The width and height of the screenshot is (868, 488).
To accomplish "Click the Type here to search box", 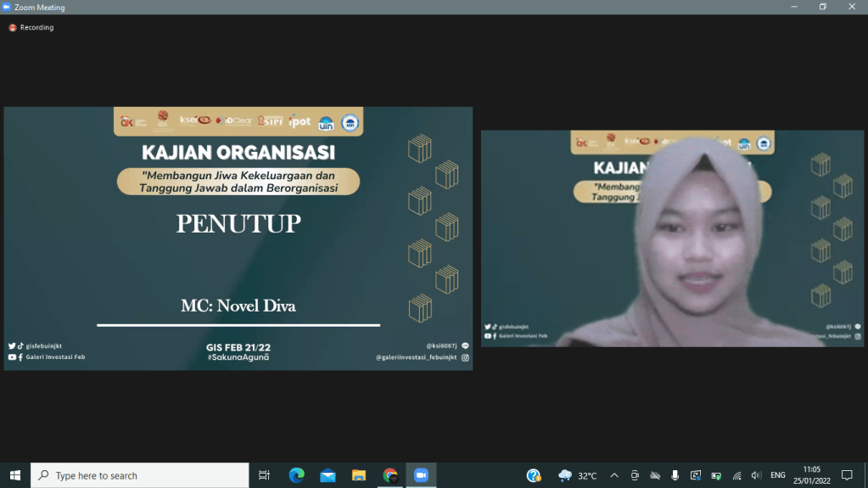I will [x=140, y=475].
